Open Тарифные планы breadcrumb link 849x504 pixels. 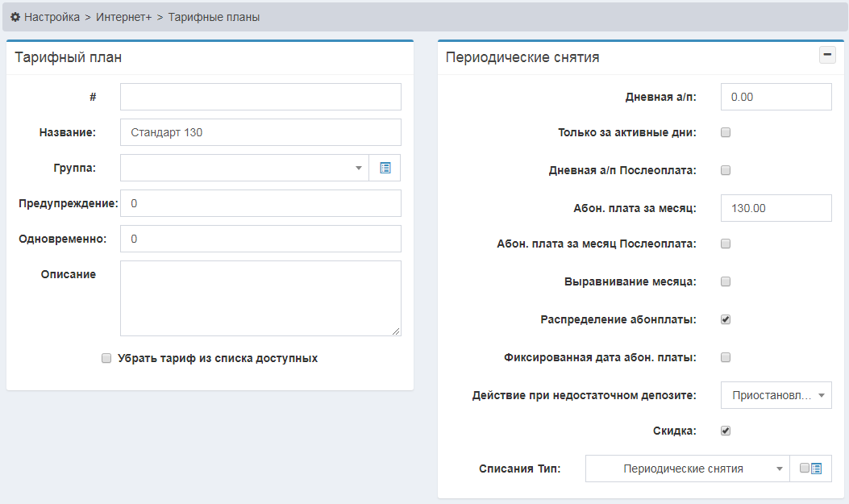[214, 16]
